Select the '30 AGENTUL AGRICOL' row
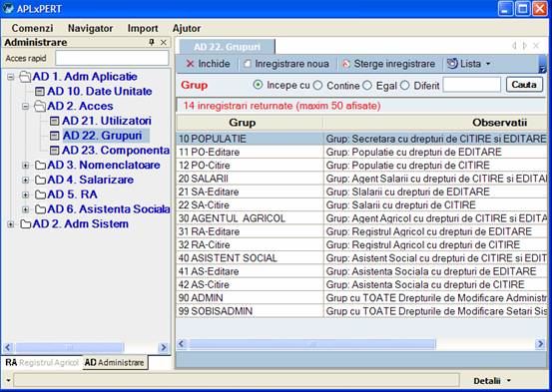Screen dimensions: 552x392 362,218
